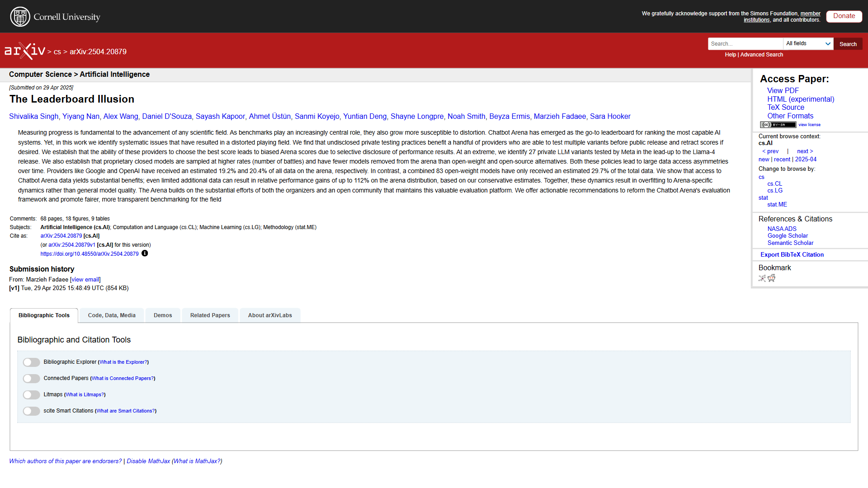The height and width of the screenshot is (488, 868).
Task: Bookmark paper on Reddit icon
Action: (772, 278)
